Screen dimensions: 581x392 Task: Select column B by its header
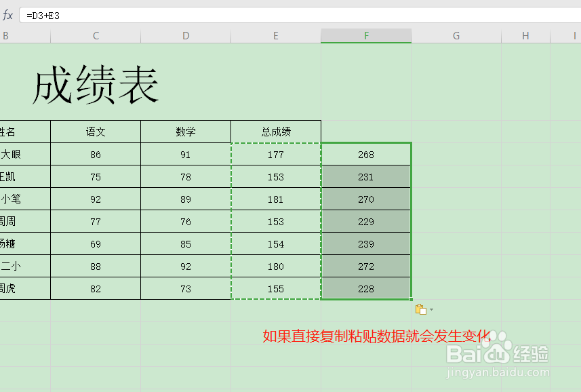click(5, 35)
